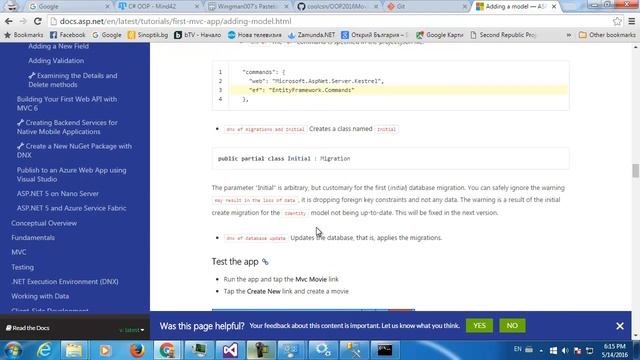Open Publish to an Azure Web App link
This screenshot has height=360, width=640.
pyautogui.click(x=71, y=175)
